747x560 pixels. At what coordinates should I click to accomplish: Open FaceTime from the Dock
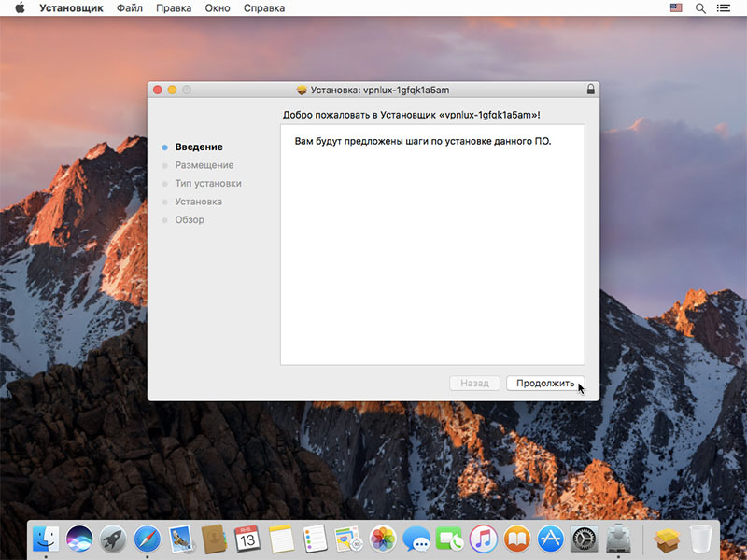point(449,539)
